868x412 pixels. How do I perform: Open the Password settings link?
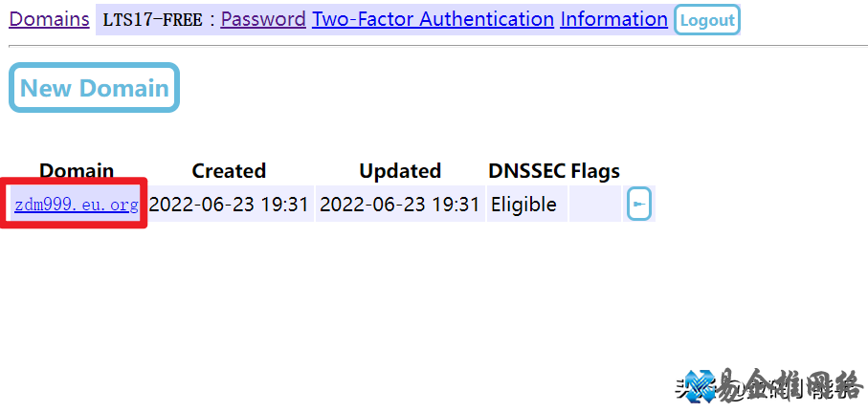(x=263, y=19)
